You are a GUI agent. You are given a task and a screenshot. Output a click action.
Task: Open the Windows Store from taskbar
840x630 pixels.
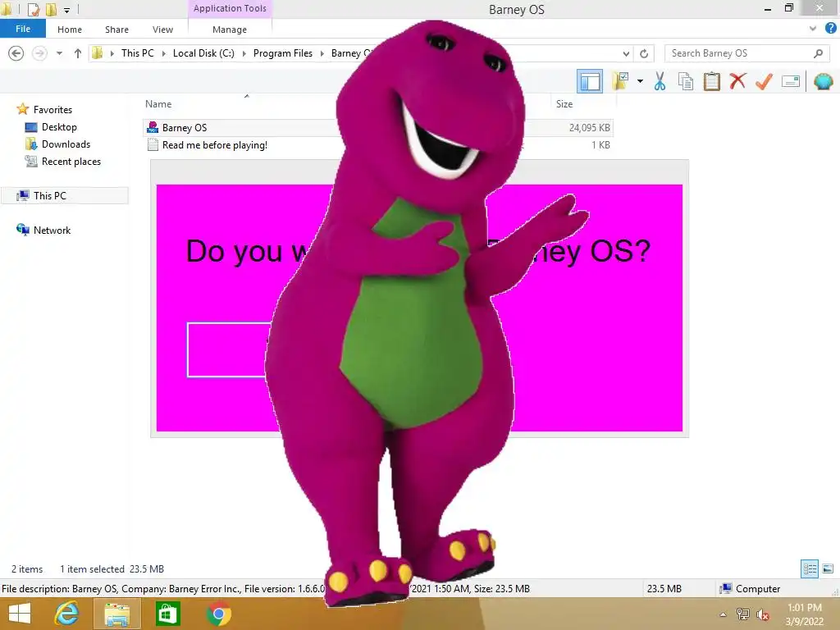coord(167,614)
